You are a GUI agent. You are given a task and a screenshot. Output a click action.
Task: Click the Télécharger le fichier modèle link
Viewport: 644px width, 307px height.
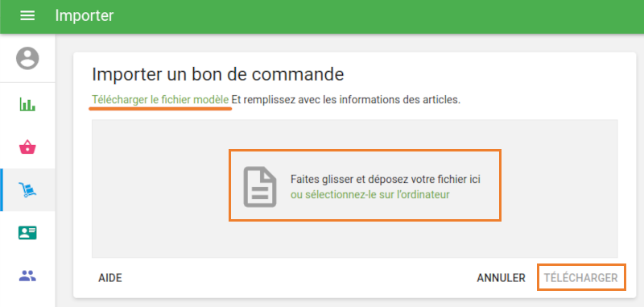160,100
